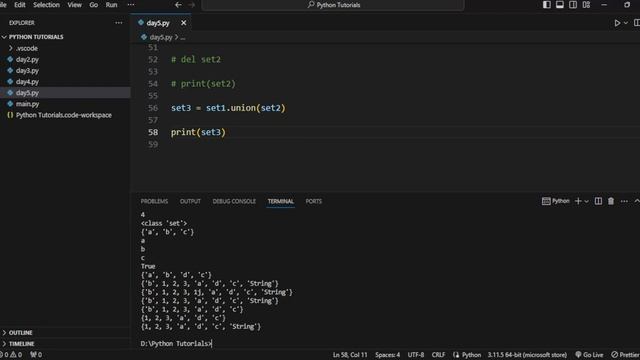Click the terminal output line <class 'set'>
Viewport: 640px width, 360px height.
click(164, 223)
